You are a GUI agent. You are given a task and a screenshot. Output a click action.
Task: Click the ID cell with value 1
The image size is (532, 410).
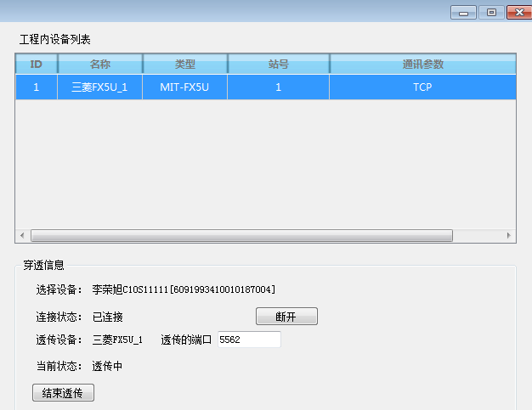tap(37, 87)
